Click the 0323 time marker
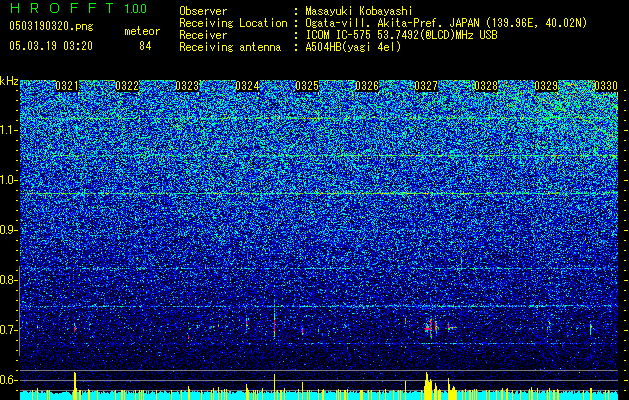The image size is (629, 400). [187, 86]
